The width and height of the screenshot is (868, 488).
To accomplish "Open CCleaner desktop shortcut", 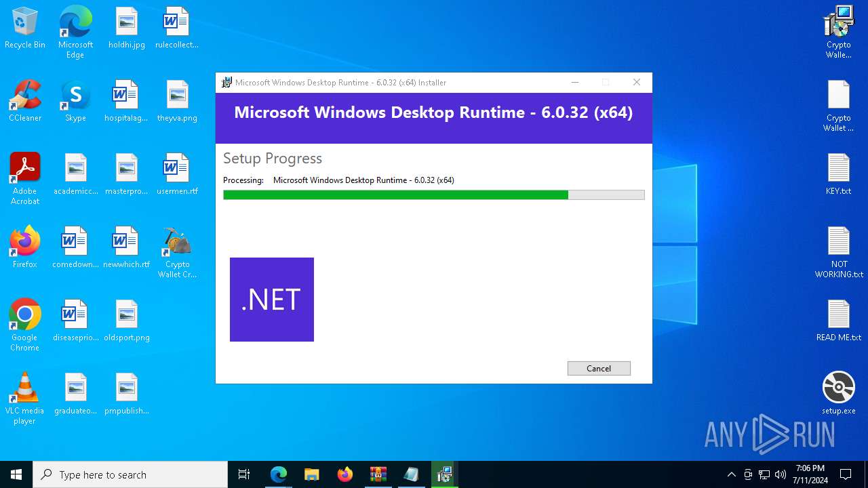I will [25, 102].
